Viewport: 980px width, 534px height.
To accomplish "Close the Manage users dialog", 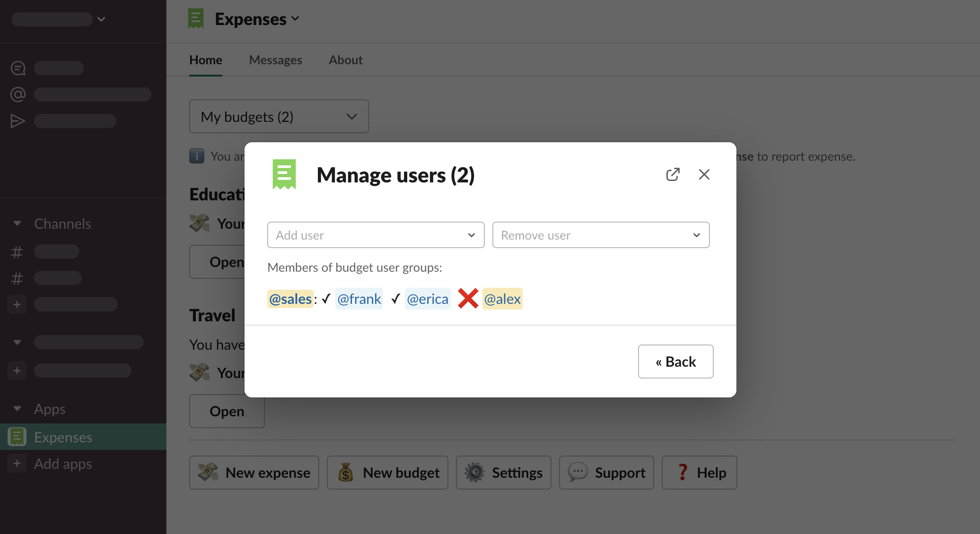I will pos(704,174).
